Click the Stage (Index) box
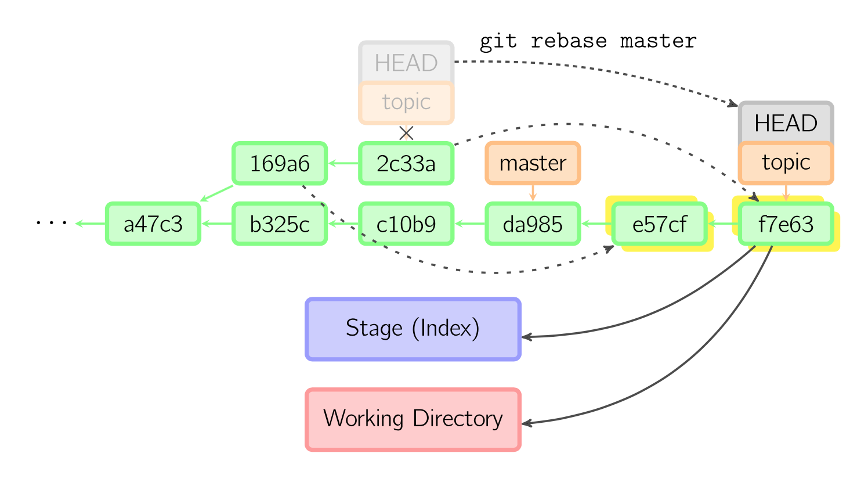 coord(413,329)
